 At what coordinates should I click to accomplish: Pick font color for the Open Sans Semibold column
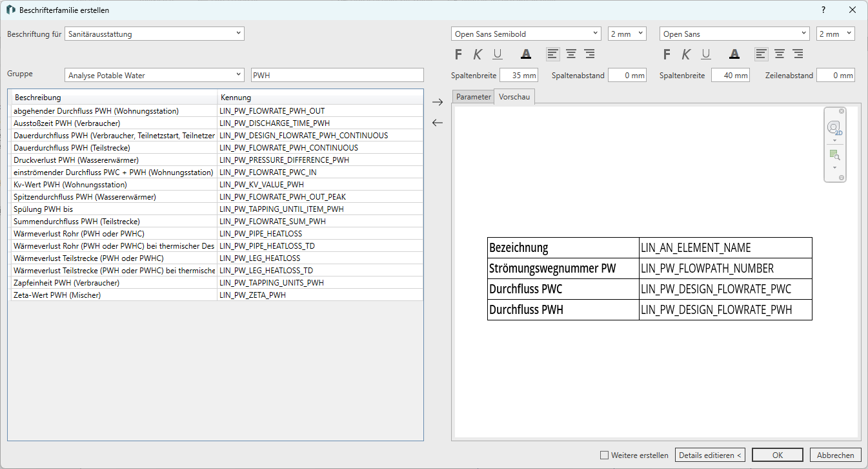(x=526, y=54)
